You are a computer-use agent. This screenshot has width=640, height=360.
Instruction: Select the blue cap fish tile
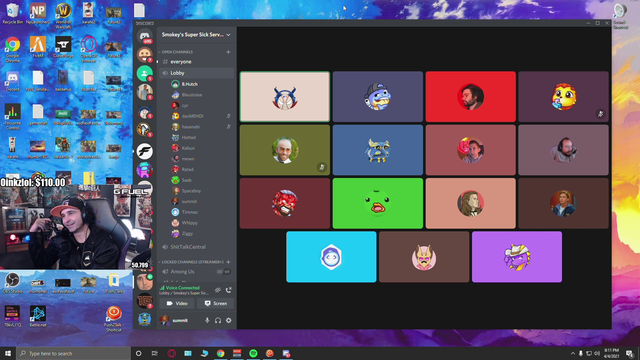(x=378, y=97)
